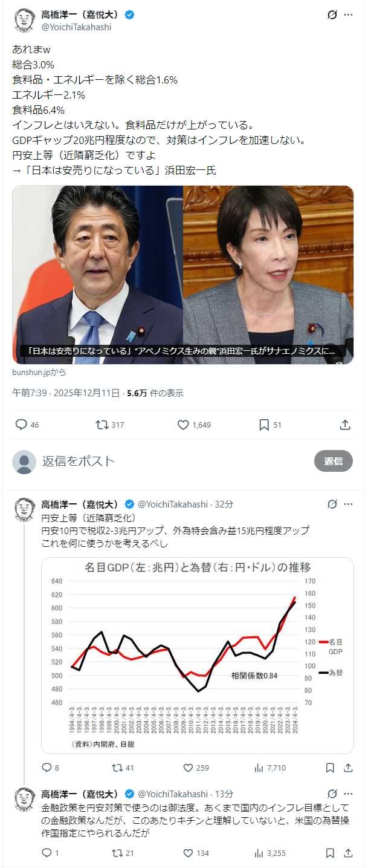Bookmark the 13分 reply about 金融政策
Image resolution: width=371 pixels, height=868 pixels.
pos(330,853)
